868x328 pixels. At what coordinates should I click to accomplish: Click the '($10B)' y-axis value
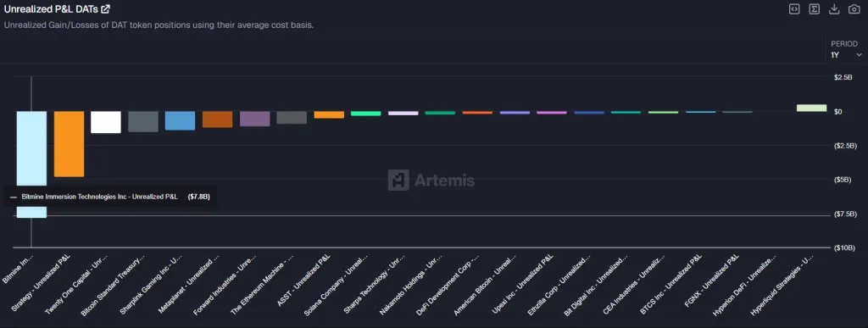pos(844,247)
